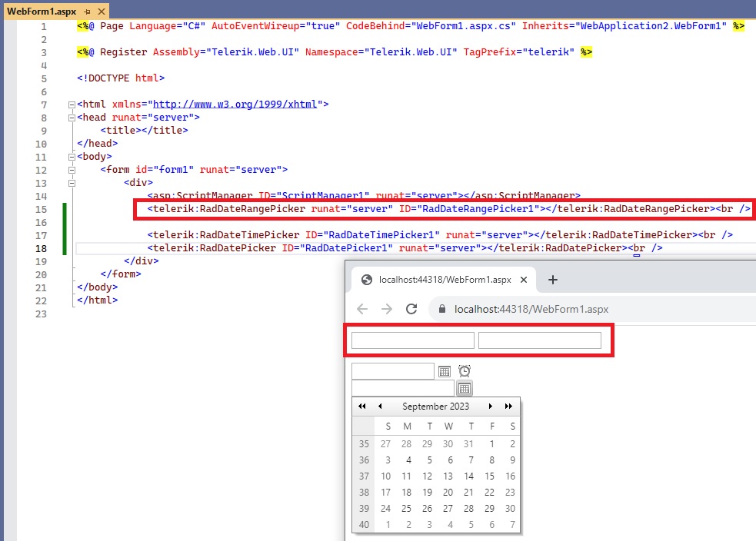This screenshot has height=541, width=756.
Task: Pin the WebForm1.aspx editor tab
Action: tap(87, 12)
